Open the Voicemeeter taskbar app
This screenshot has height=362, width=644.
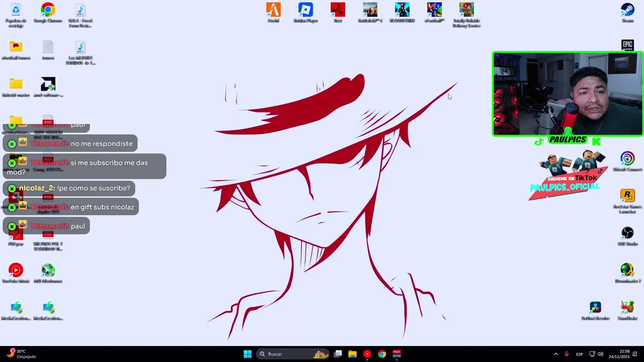click(x=396, y=354)
